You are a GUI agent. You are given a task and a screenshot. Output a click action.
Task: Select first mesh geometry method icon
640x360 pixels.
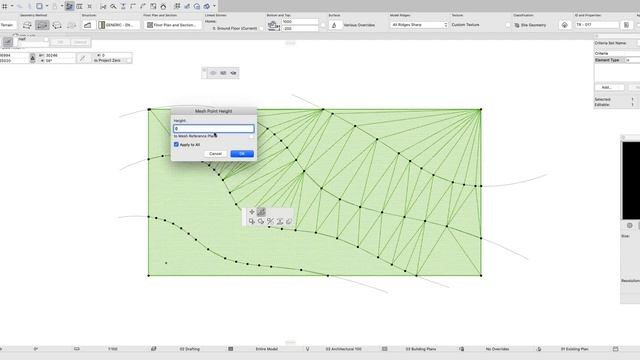[27, 25]
